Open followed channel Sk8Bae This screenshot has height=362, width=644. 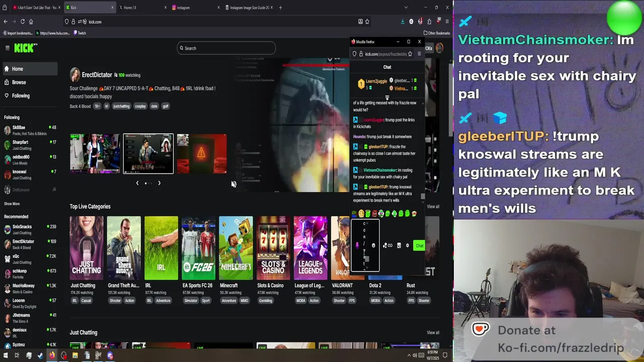30,130
